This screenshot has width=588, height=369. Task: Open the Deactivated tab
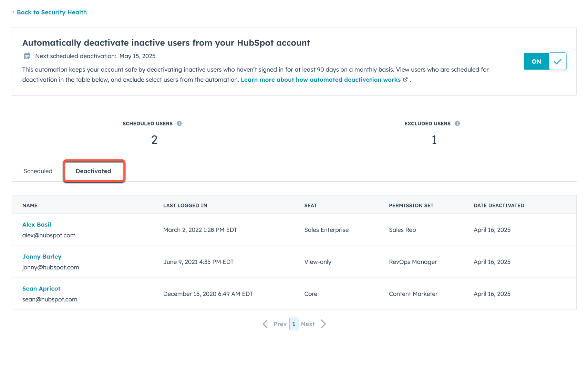click(93, 171)
